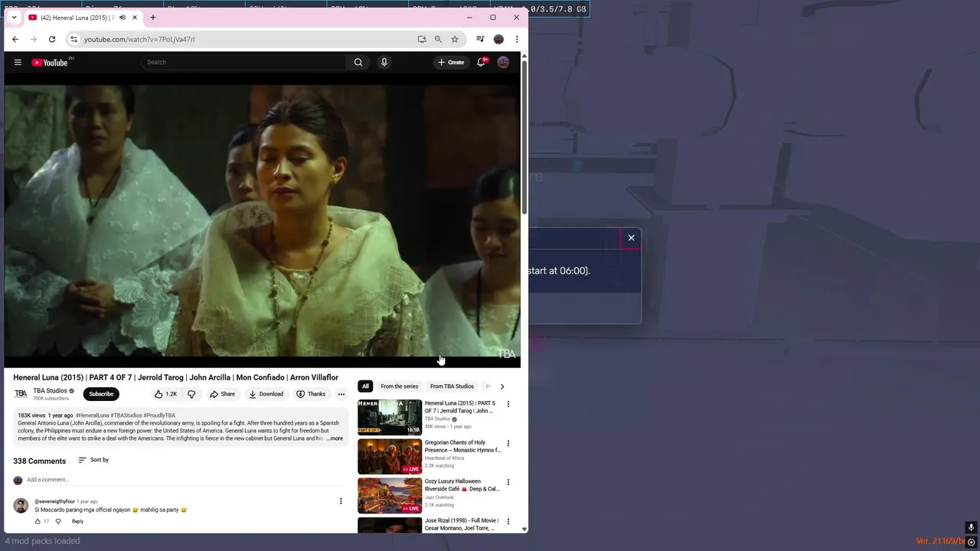Image resolution: width=980 pixels, height=551 pixels.
Task: View site information icon in address bar
Action: point(73,39)
